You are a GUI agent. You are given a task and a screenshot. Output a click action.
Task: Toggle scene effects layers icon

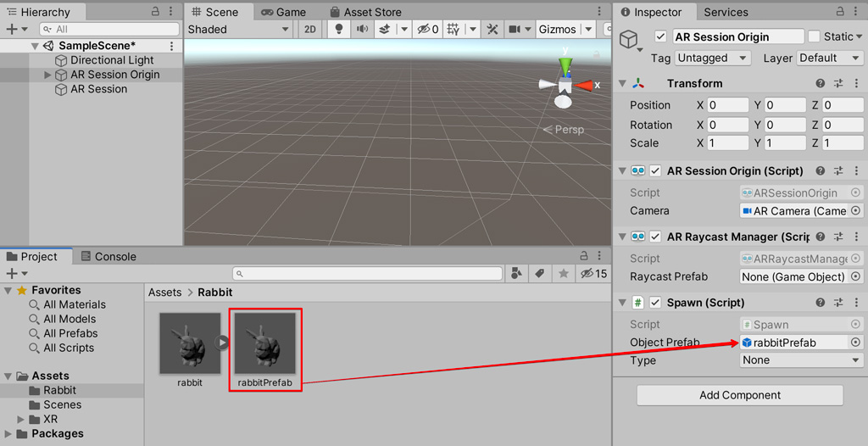click(386, 30)
